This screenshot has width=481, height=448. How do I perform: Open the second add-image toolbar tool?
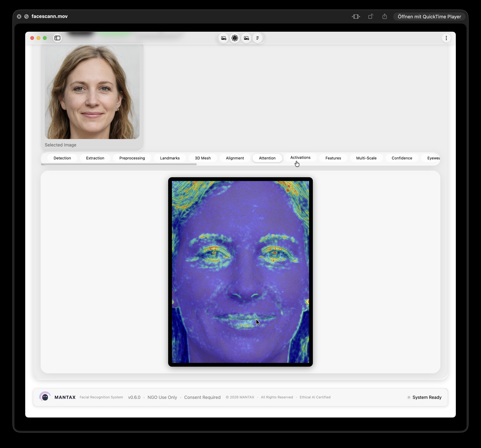[x=246, y=38]
